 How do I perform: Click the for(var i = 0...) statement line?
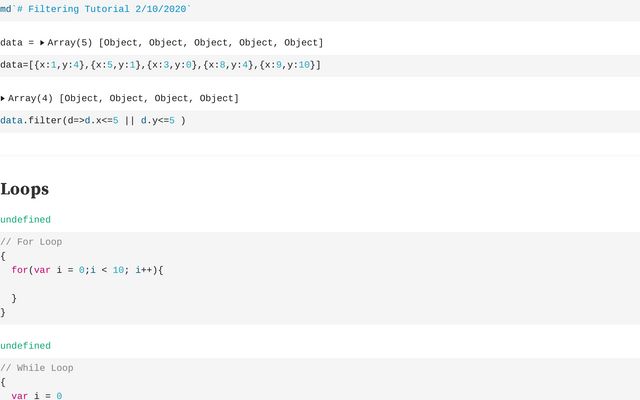click(x=86, y=270)
